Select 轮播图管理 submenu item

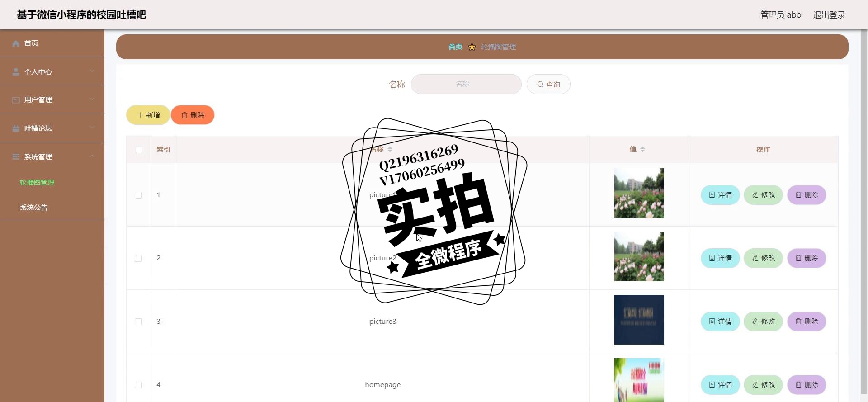[x=37, y=183]
